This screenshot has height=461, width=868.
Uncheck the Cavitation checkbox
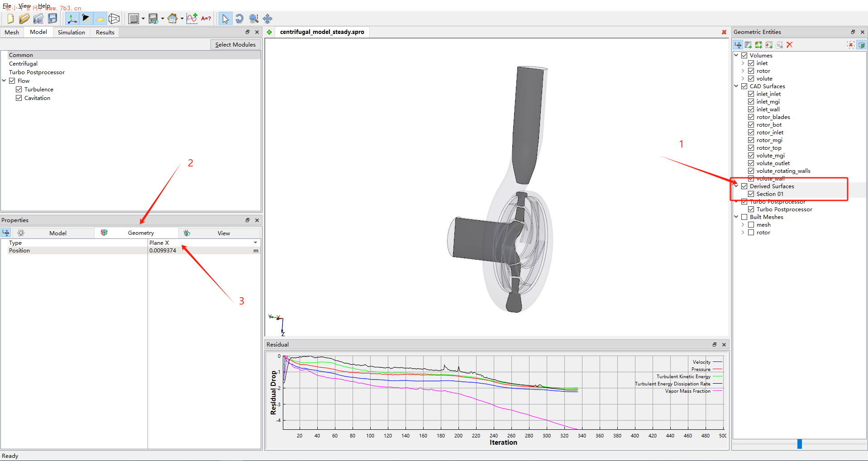point(19,98)
